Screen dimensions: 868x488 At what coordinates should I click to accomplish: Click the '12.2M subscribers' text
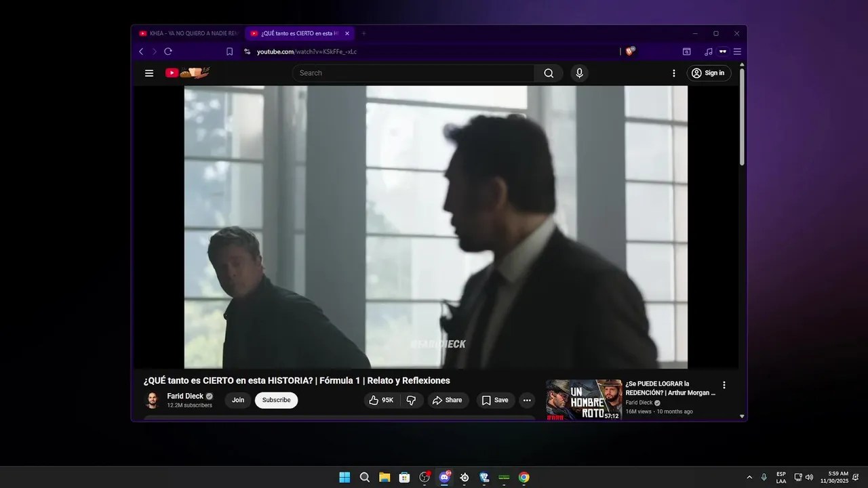[x=189, y=405]
